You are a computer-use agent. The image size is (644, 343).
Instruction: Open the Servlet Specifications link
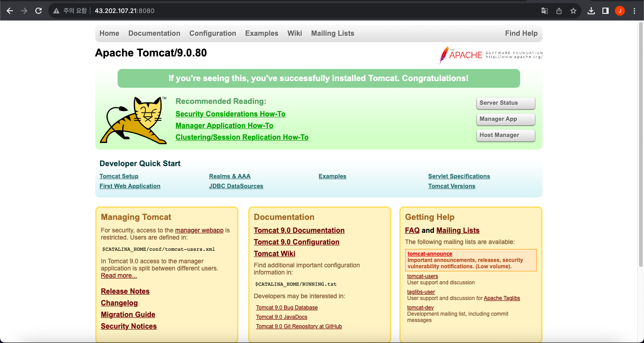459,176
